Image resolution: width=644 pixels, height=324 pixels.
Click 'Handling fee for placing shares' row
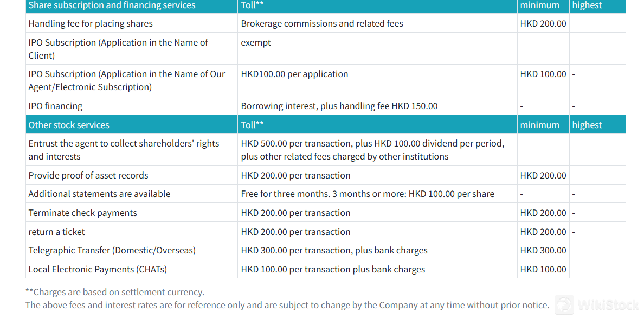tap(326, 23)
